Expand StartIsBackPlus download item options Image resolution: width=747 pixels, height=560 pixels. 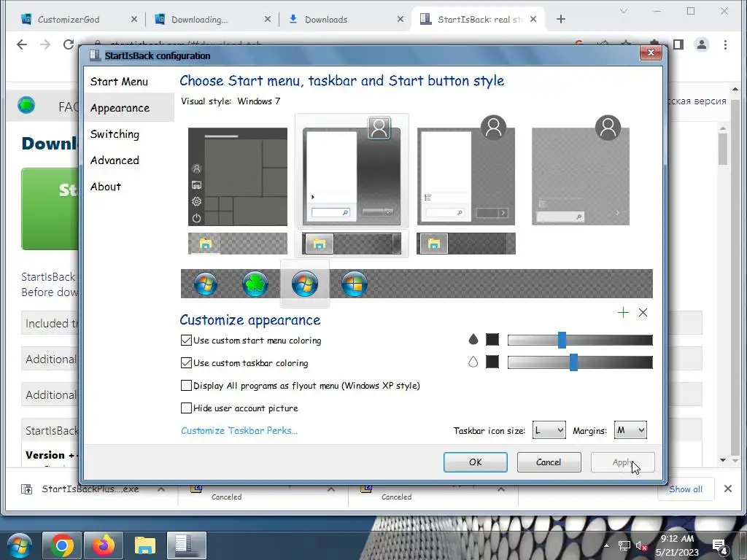tap(161, 489)
